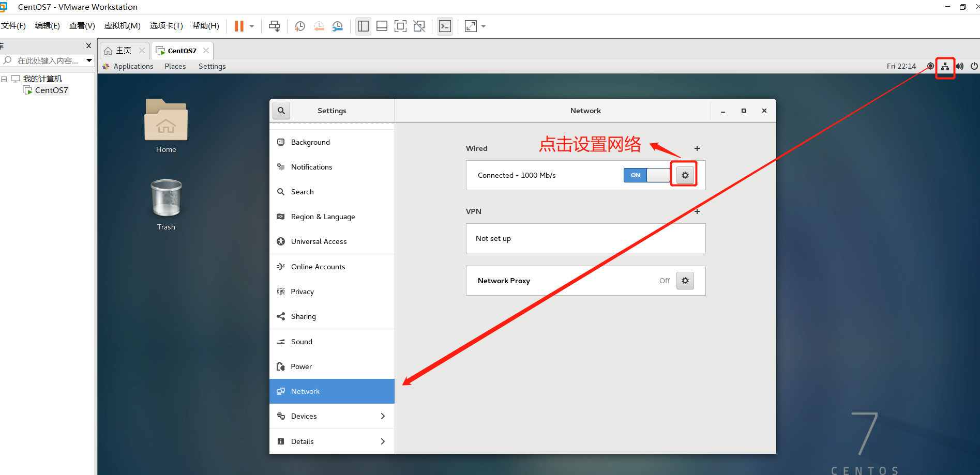
Task: Open the Settings menu in top bar
Action: [212, 66]
